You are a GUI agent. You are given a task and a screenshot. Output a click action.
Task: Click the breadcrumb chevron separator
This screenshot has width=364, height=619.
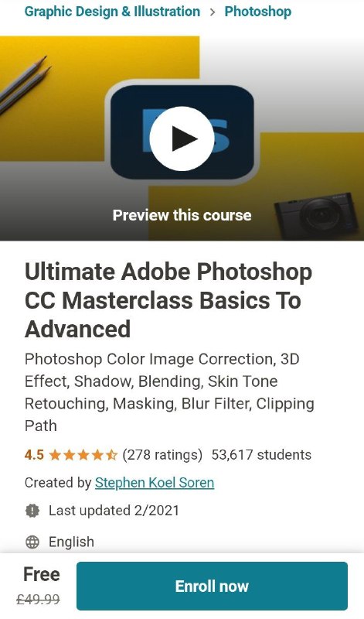pos(213,12)
